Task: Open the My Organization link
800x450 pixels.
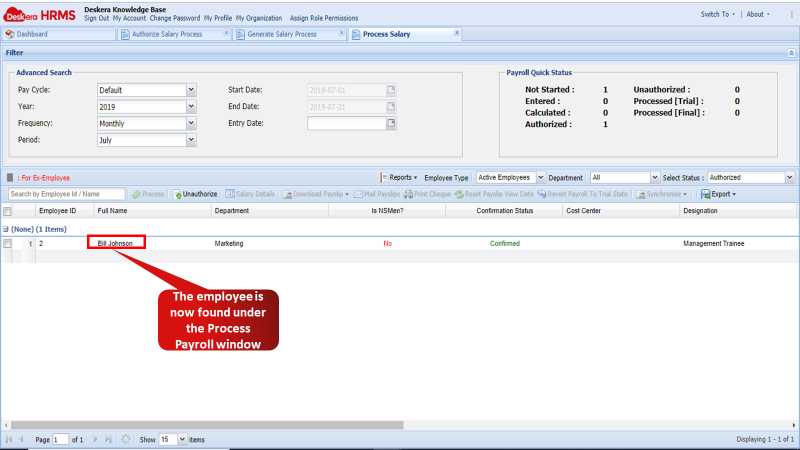Action: coord(259,18)
